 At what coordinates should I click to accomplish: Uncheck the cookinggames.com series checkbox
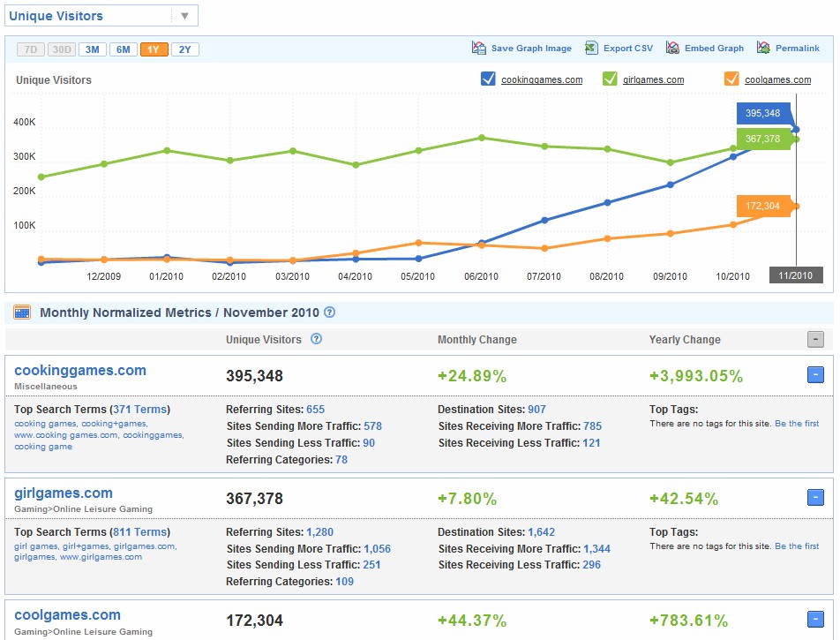(488, 79)
